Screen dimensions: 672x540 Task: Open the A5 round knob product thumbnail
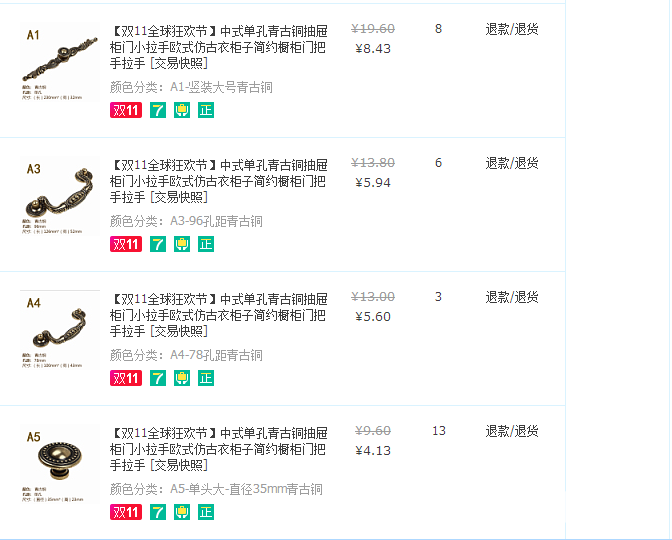tap(60, 464)
